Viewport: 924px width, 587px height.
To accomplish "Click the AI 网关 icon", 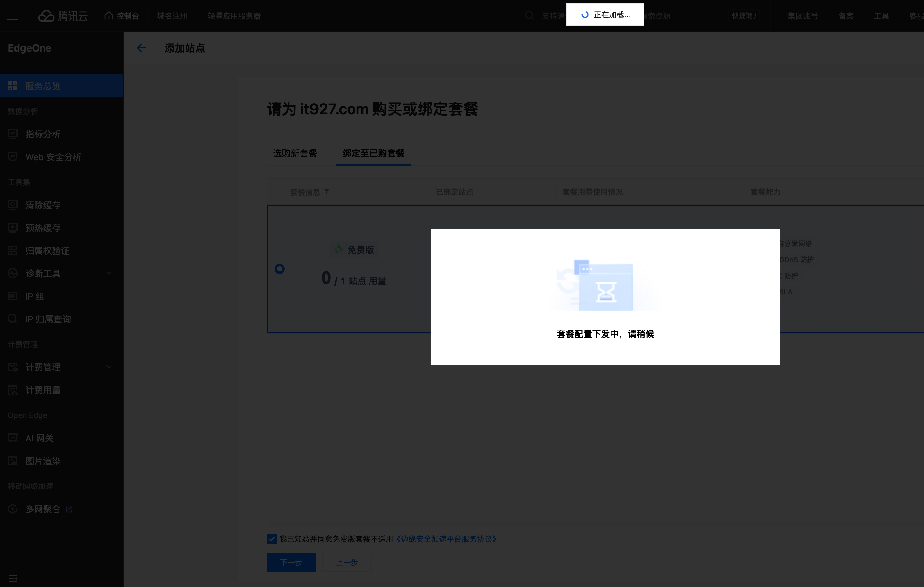I will 13,438.
